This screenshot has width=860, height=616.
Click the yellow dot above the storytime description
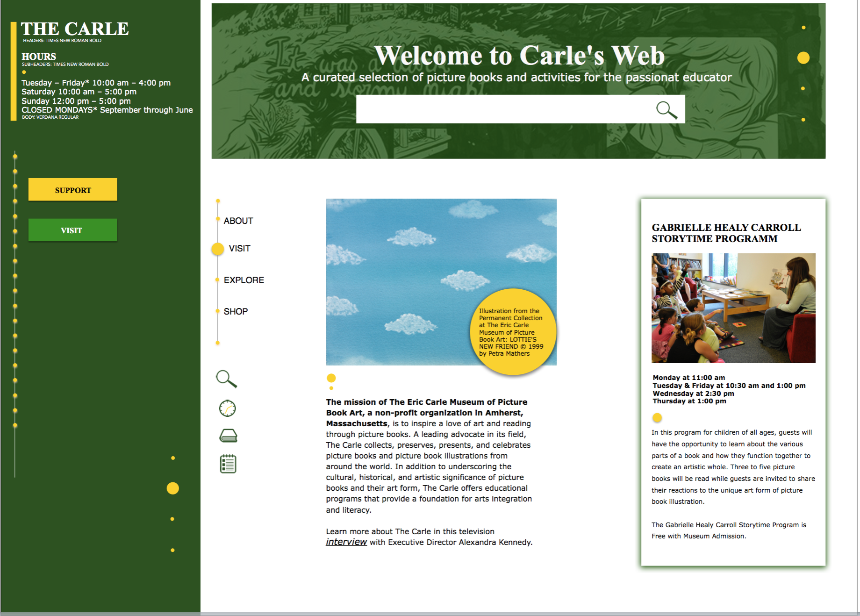tap(657, 417)
